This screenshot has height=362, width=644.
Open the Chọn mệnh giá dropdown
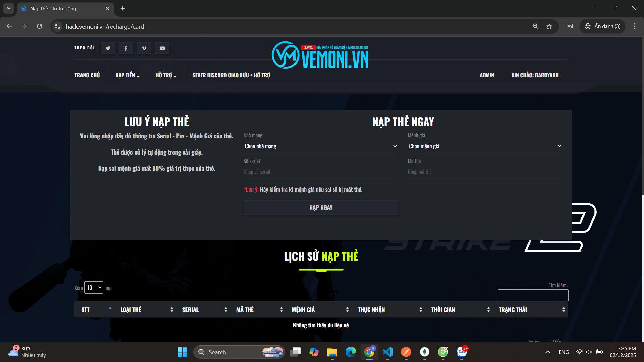point(485,146)
